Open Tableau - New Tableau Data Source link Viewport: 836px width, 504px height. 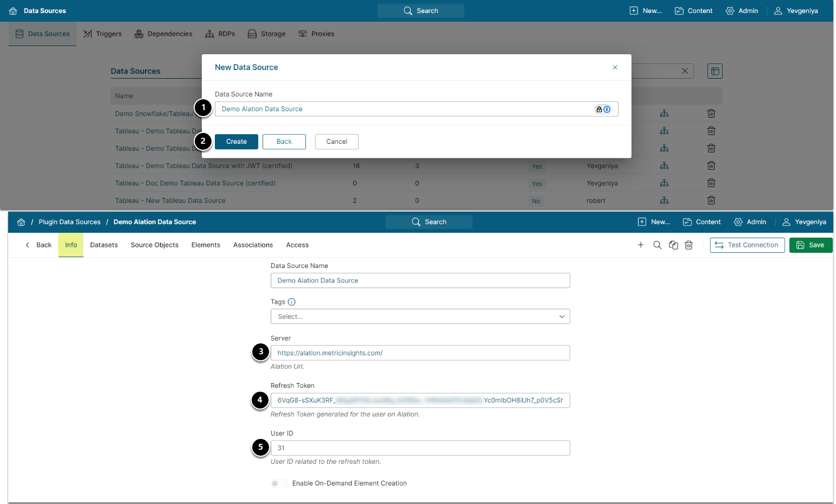(170, 201)
